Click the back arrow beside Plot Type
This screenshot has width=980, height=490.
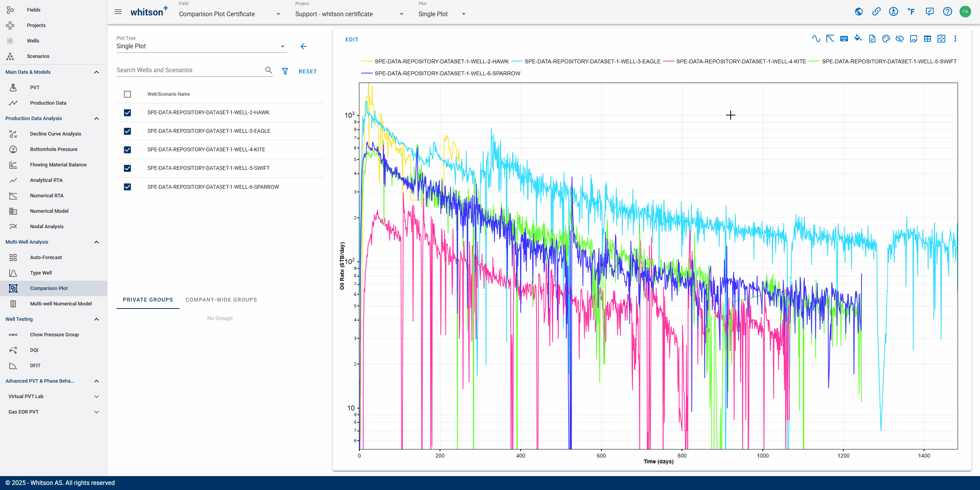(304, 46)
